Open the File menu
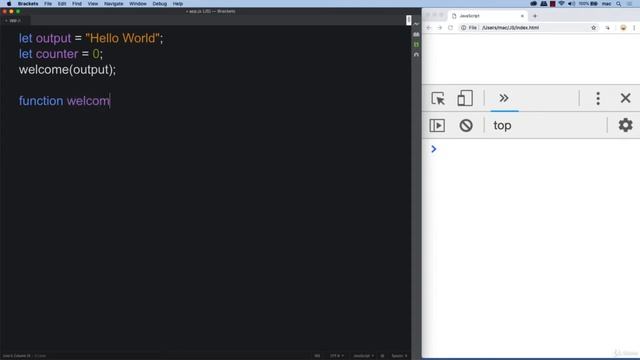Image resolution: width=640 pixels, height=360 pixels. (48, 4)
